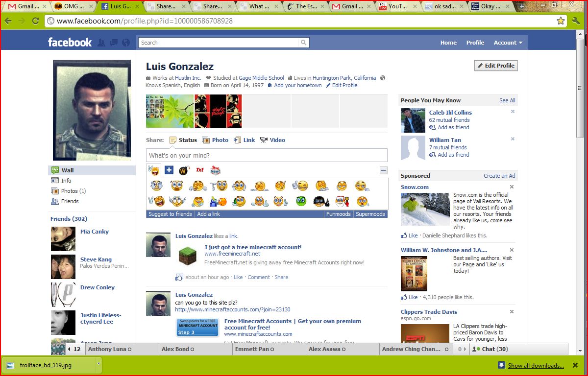Screen dimensions: 588x376
Task: Add William Tan as friend
Action: click(449, 155)
